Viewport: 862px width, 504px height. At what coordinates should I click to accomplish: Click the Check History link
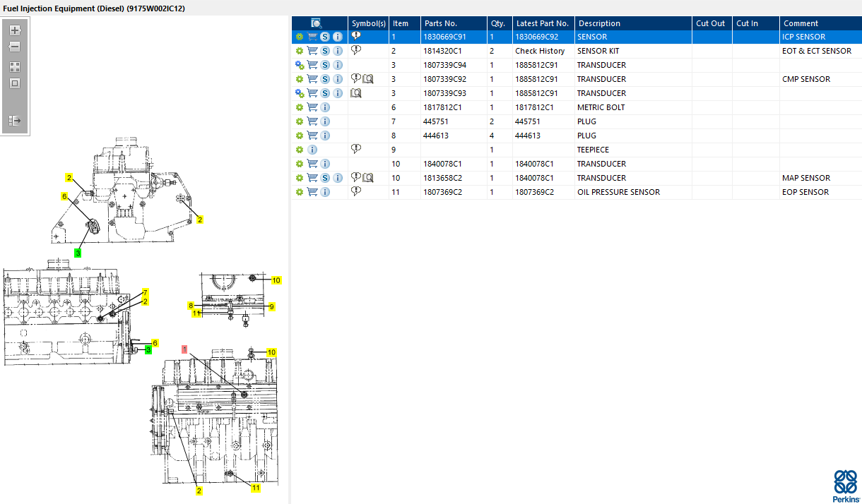[x=540, y=51]
